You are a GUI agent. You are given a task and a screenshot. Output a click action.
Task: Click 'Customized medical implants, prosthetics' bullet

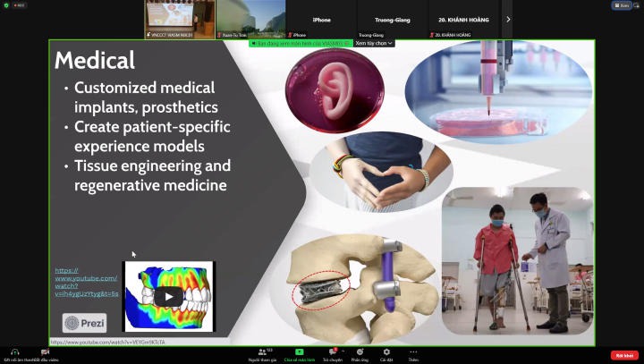146,97
